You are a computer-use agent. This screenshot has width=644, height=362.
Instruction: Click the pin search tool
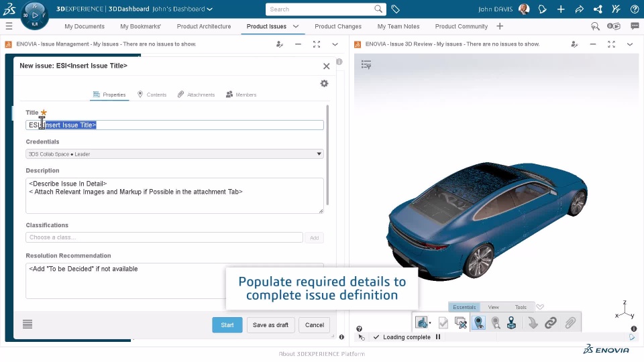coord(496,323)
